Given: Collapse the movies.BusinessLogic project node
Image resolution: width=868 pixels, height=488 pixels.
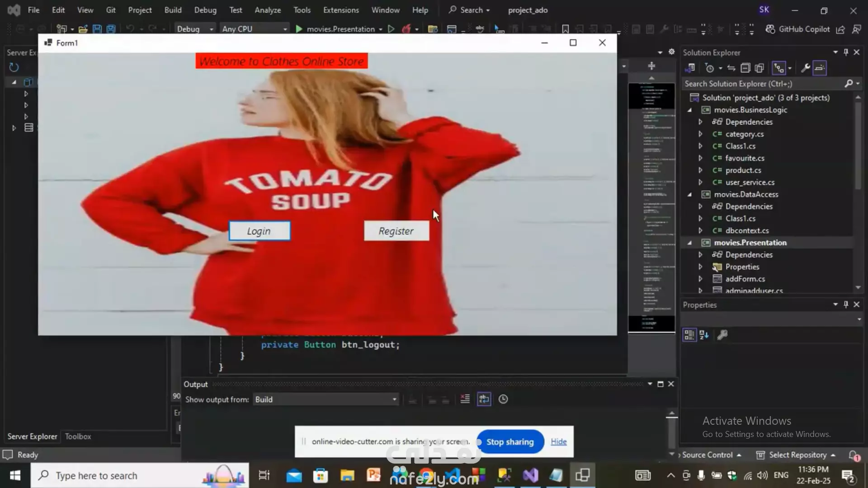Looking at the screenshot, I should (690, 110).
